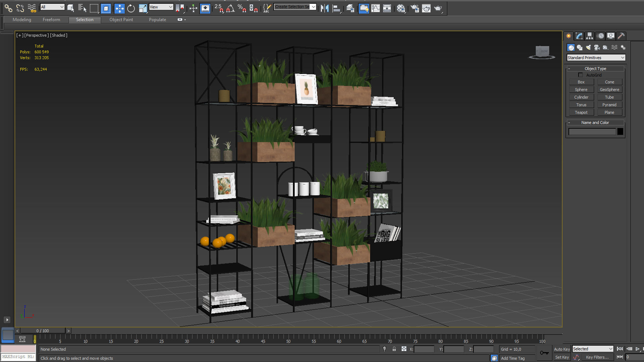644x362 pixels.
Task: Click the Teapot primitive button
Action: pos(581,113)
